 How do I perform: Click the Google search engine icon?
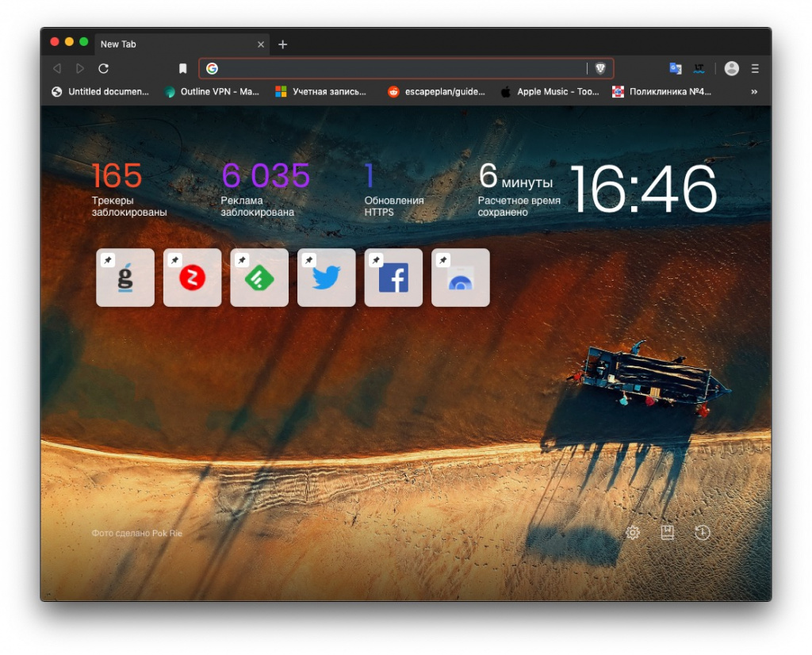click(213, 68)
